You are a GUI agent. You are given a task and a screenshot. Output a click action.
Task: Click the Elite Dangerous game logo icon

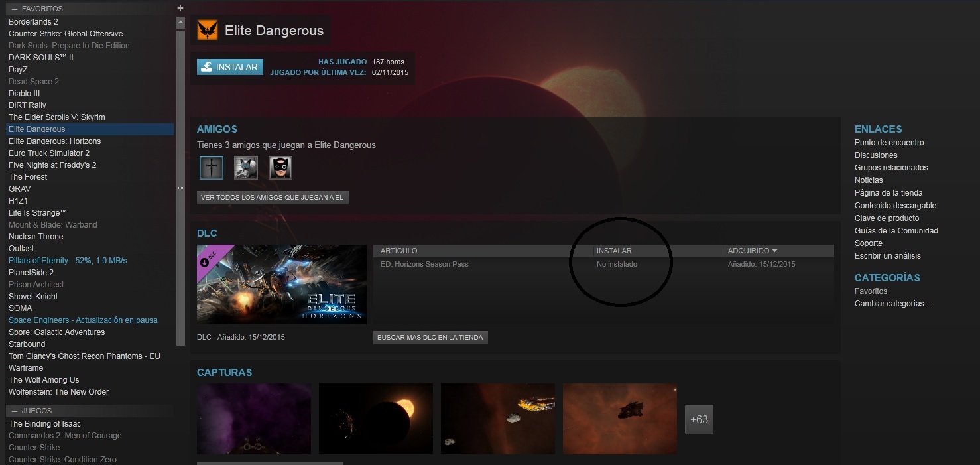208,31
